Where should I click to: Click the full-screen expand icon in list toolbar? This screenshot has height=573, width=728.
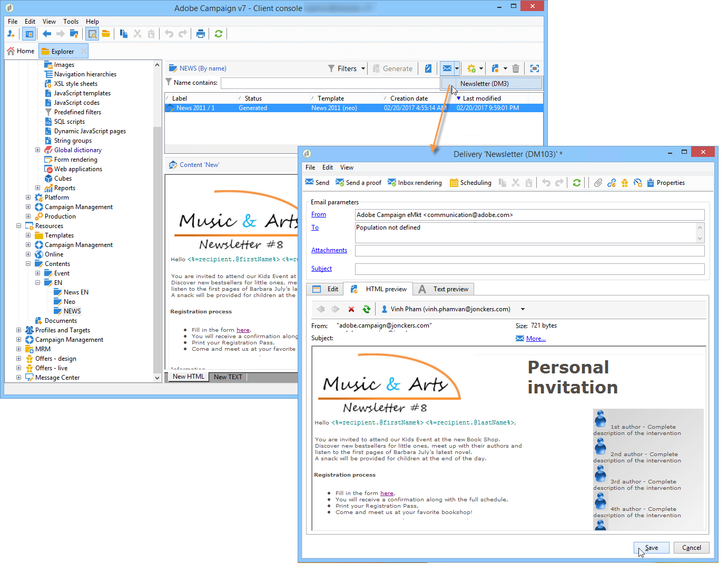point(535,68)
